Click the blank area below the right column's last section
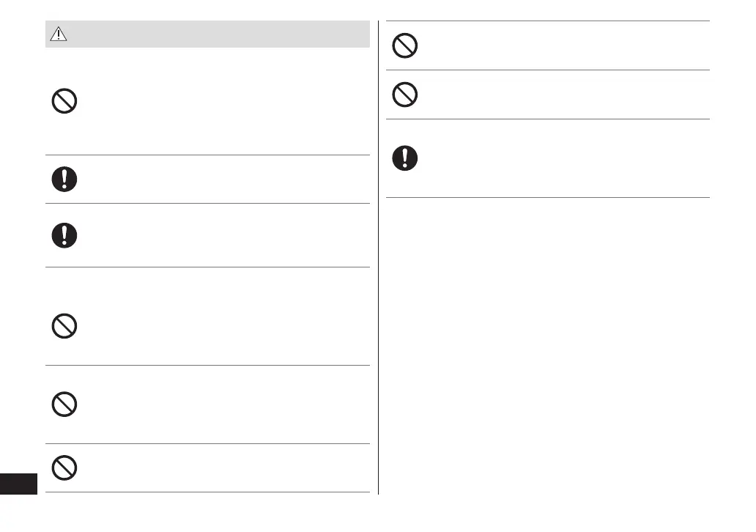 [x=547, y=344]
